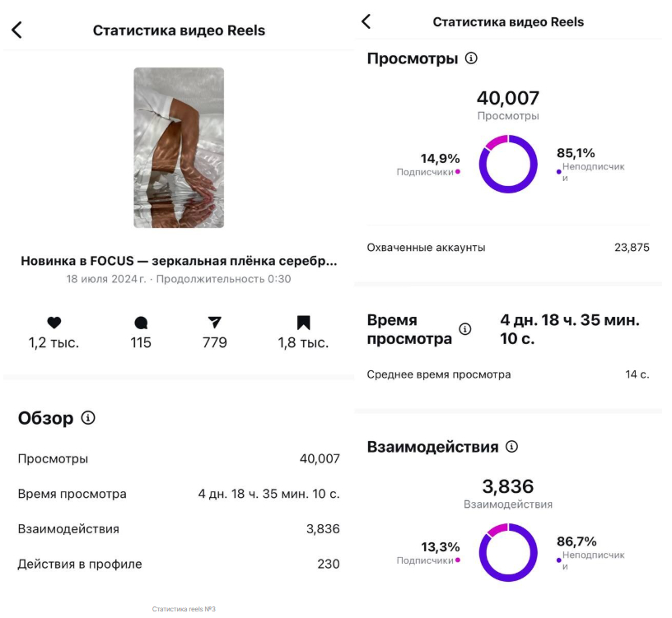This screenshot has height=618, width=672.
Task: Click the reel title Новинка в FOCUS
Action: click(x=179, y=261)
